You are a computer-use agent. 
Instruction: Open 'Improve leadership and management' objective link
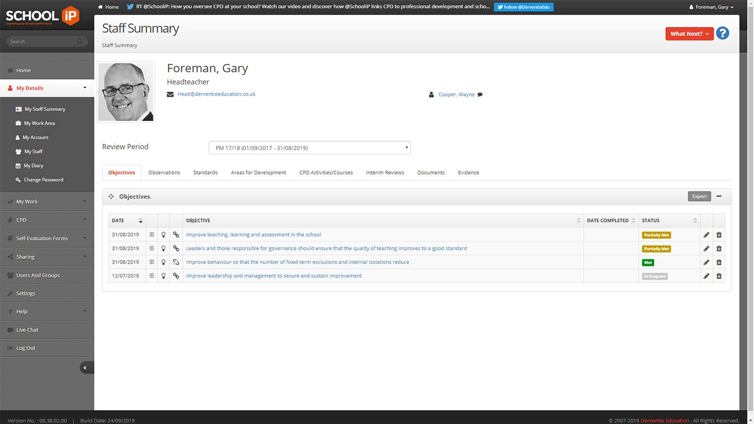pyautogui.click(x=274, y=276)
